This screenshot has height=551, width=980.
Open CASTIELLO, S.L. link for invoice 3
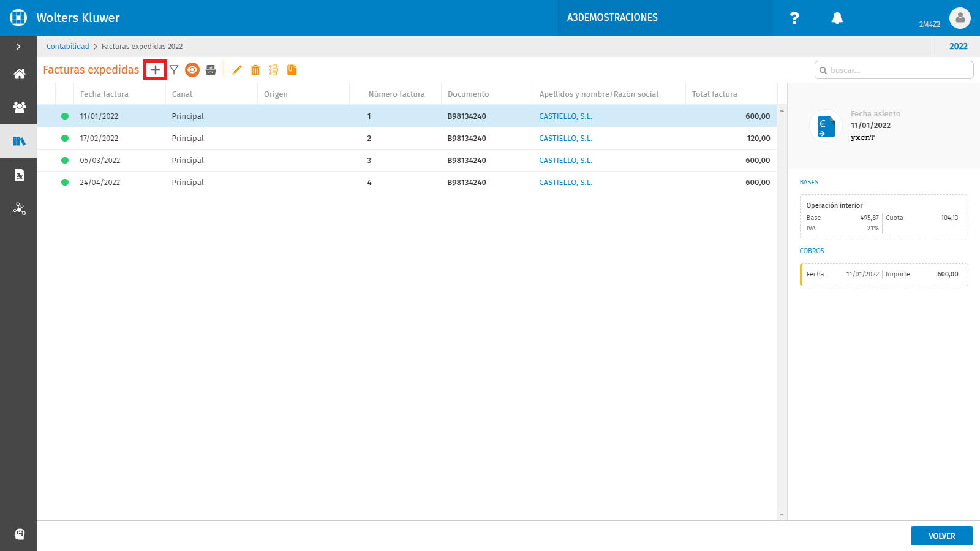click(x=565, y=161)
